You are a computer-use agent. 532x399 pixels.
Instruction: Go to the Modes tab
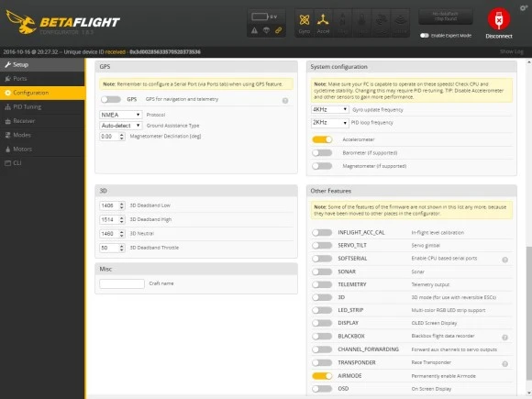click(42, 135)
